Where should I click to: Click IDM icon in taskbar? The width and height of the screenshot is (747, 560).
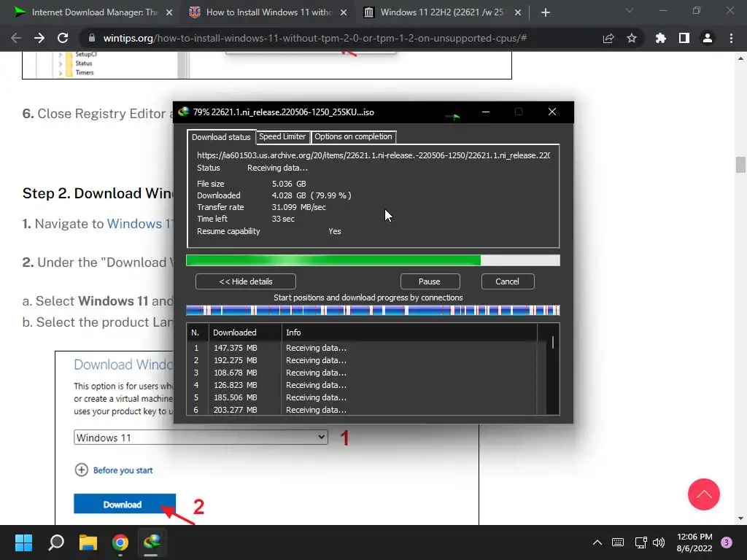click(x=152, y=542)
